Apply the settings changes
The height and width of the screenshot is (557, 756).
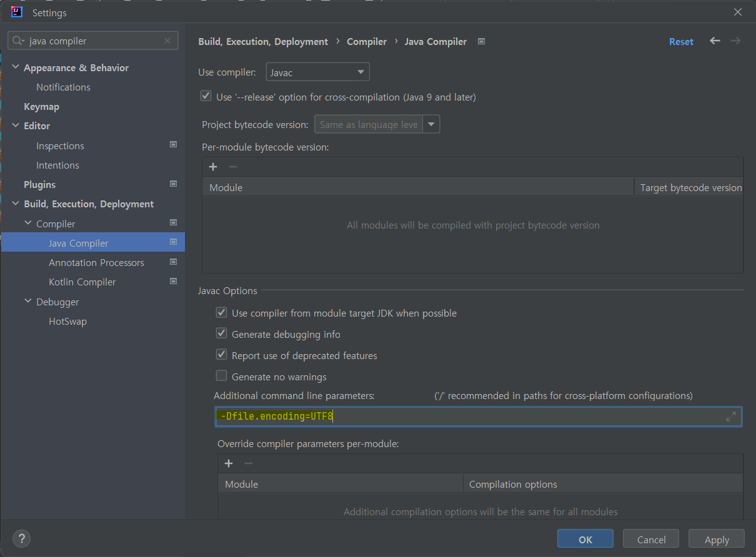pyautogui.click(x=717, y=540)
